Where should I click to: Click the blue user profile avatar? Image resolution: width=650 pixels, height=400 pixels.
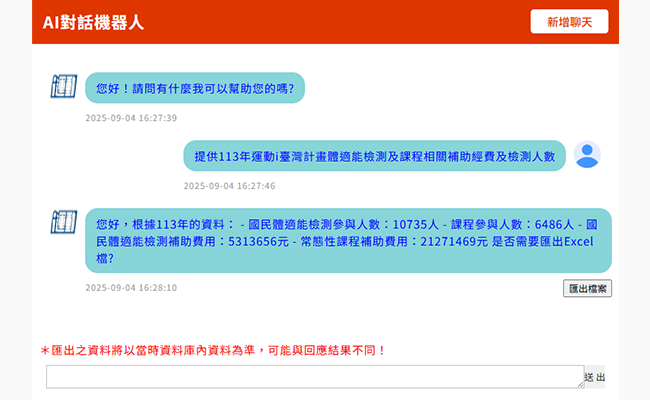pos(587,155)
